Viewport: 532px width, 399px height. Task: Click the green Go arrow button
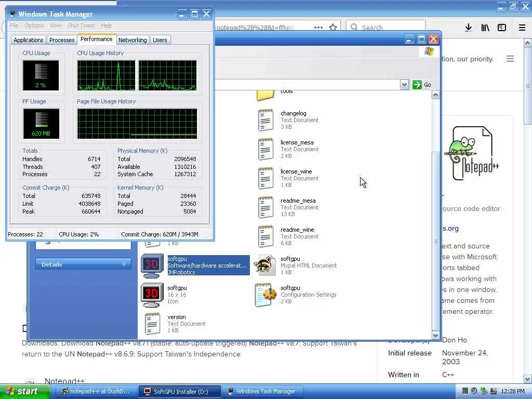coord(417,85)
